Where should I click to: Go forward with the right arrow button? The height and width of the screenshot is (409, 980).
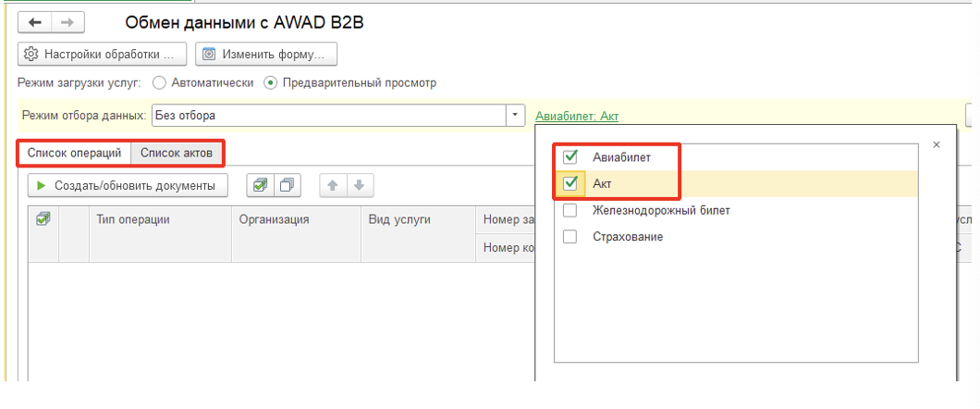coord(67,22)
